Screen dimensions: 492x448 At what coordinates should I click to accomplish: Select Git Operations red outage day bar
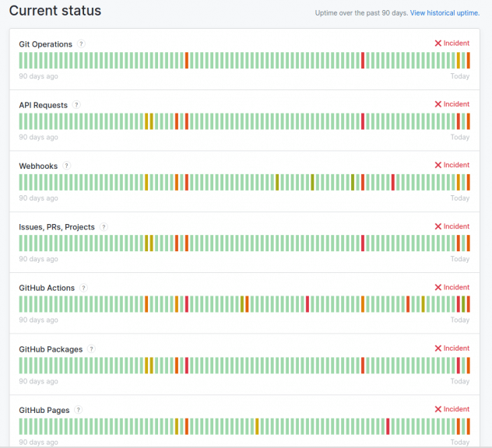coord(363,60)
